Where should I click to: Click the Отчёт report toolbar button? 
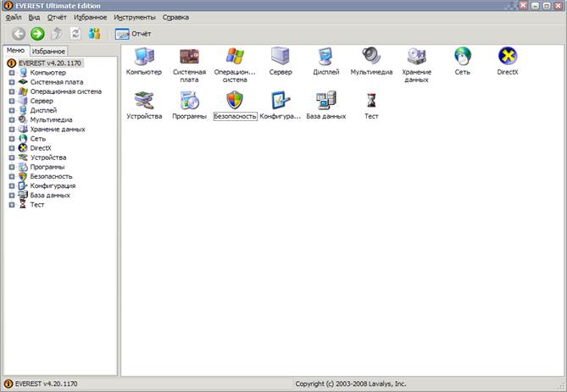133,34
